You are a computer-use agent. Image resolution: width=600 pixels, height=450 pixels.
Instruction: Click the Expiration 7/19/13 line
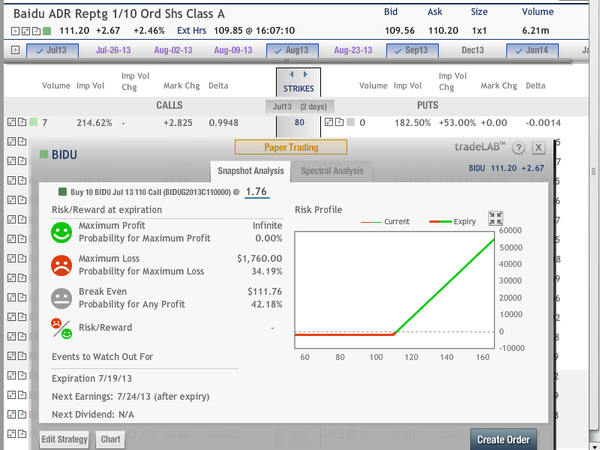(92, 378)
